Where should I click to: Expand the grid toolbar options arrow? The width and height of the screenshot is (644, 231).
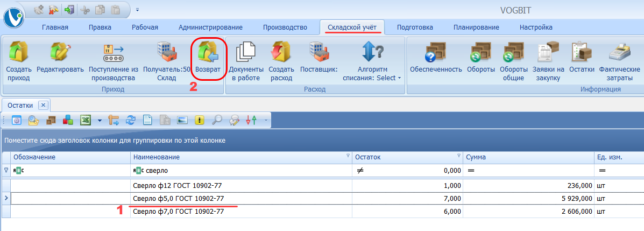point(266,121)
